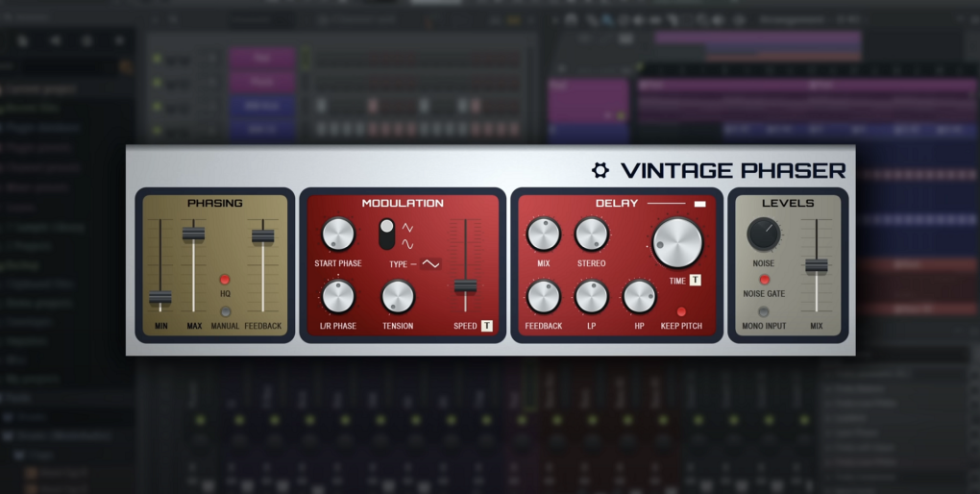Click the Levels MIX slider handle
Image resolution: width=980 pixels, height=494 pixels.
pyautogui.click(x=817, y=266)
